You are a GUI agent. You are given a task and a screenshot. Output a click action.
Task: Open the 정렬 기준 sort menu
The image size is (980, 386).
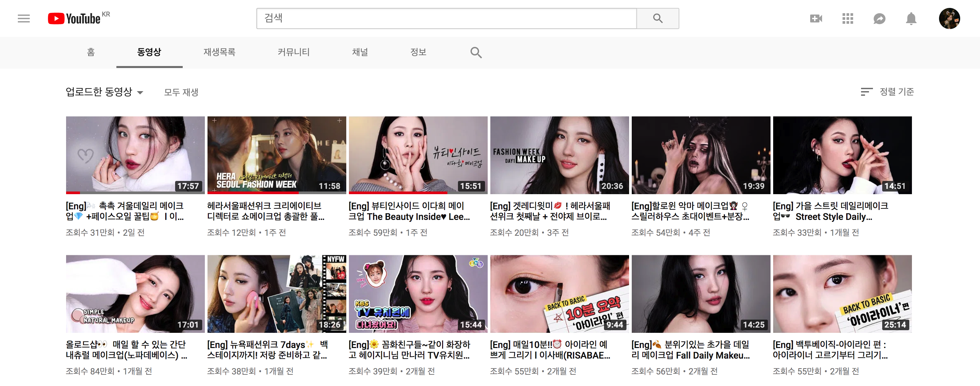pos(887,92)
